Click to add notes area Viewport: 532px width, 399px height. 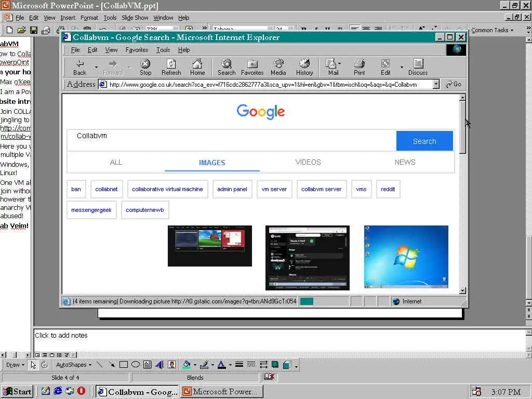pyautogui.click(x=280, y=340)
